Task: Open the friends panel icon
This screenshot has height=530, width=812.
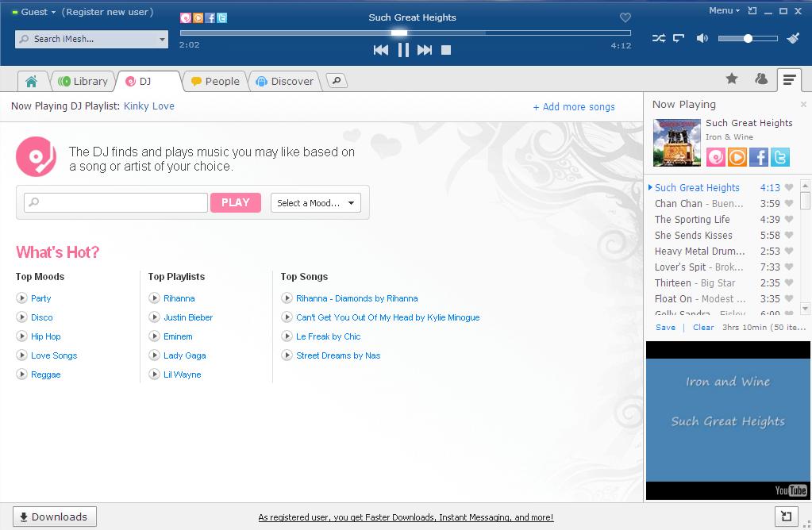Action: [x=761, y=79]
